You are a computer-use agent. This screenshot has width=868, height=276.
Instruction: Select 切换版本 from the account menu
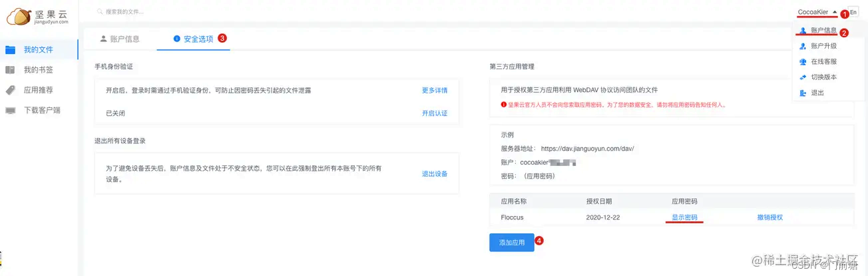tap(824, 77)
